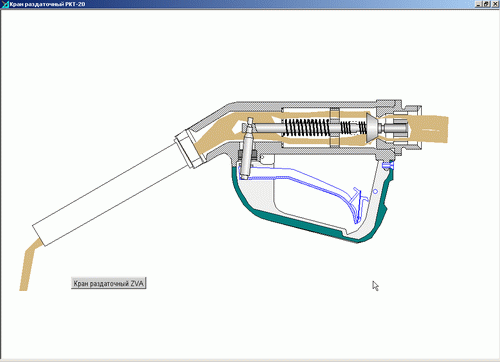Restore the Кран раздаточный РКТ-20 window
Image resolution: width=500 pixels, height=362 pixels.
tap(486, 4)
